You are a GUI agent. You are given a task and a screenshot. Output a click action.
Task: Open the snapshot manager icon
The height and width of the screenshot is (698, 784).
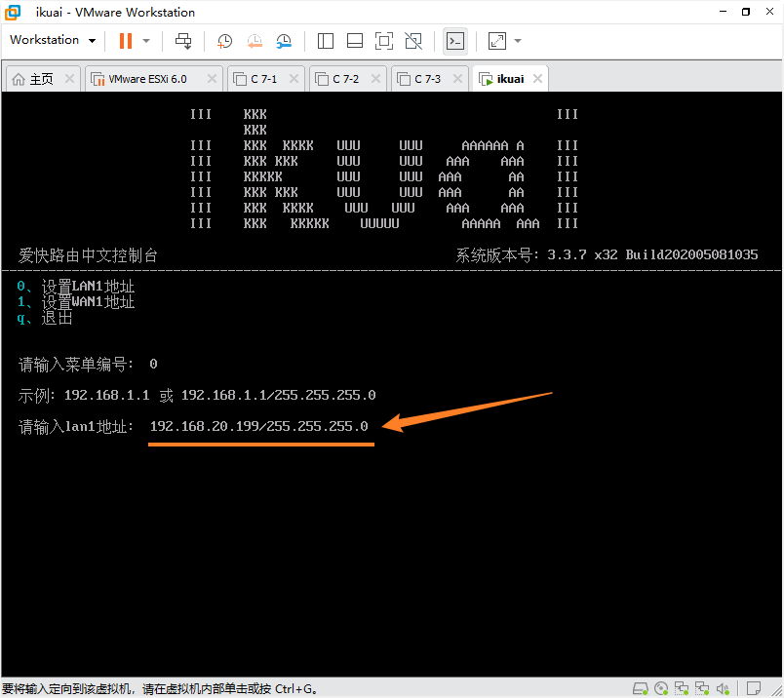[284, 41]
